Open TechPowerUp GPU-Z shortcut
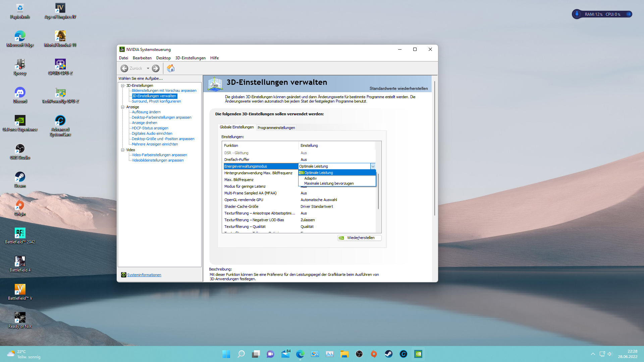 tap(60, 96)
